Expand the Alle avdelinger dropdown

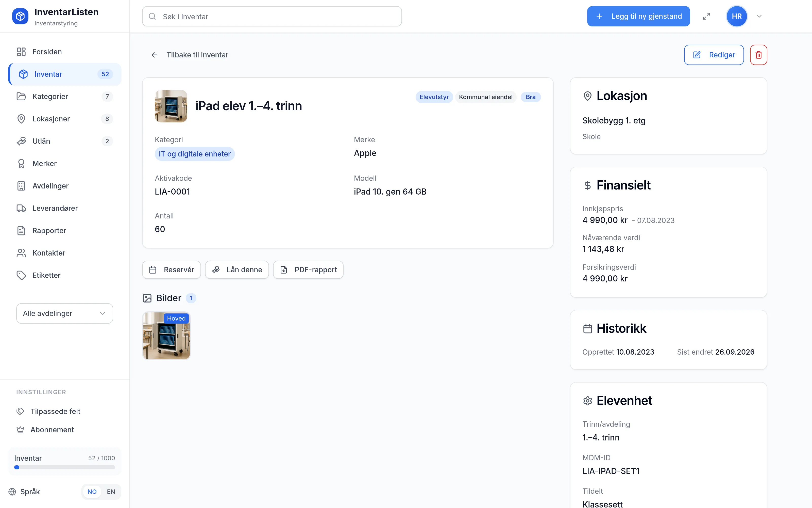tap(64, 313)
